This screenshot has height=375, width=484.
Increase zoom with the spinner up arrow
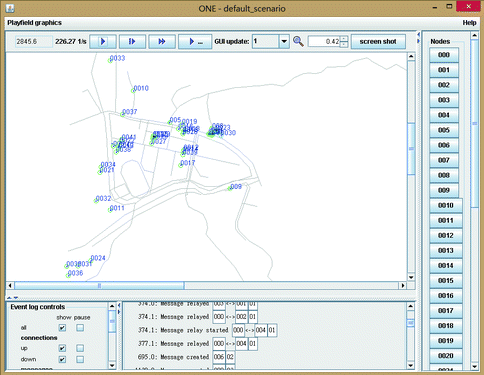click(344, 39)
